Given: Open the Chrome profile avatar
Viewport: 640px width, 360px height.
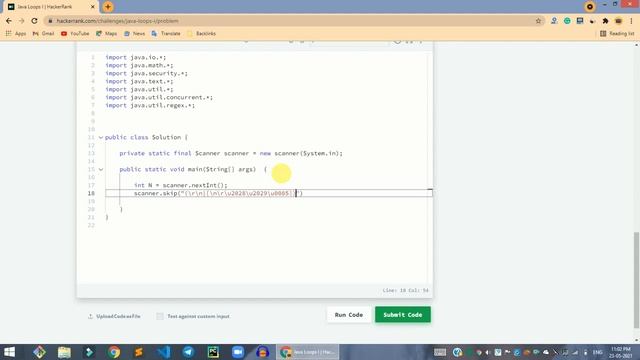Looking at the screenshot, I should coord(618,21).
